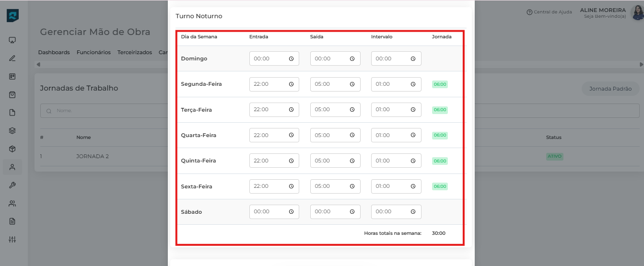
Task: Open the group of users sidebar icon
Action: point(12,203)
